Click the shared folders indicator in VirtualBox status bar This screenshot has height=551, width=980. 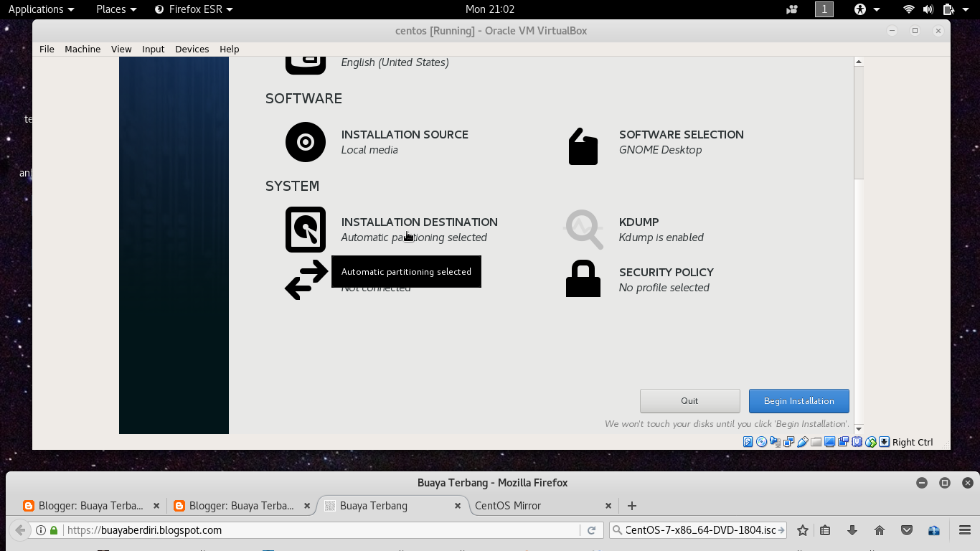[816, 442]
